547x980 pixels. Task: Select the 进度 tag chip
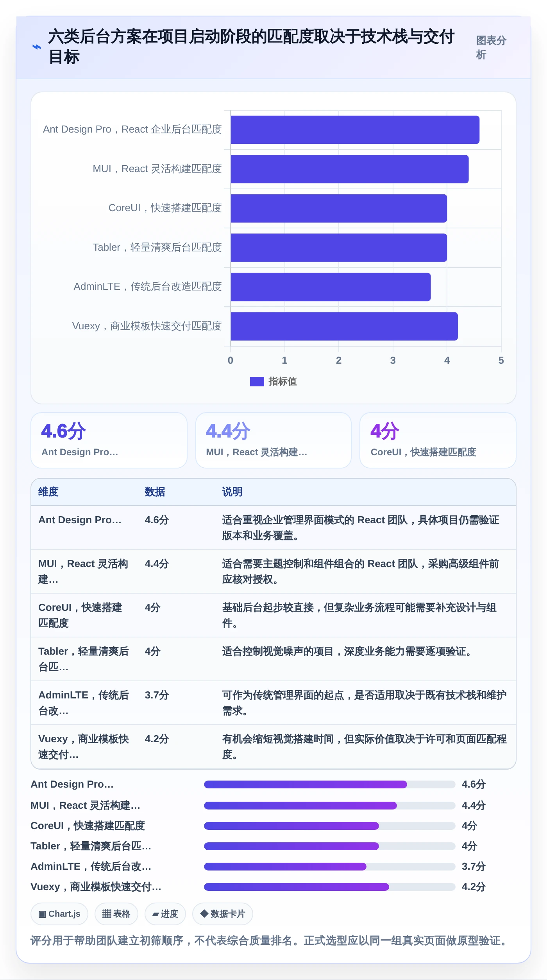[x=165, y=914]
